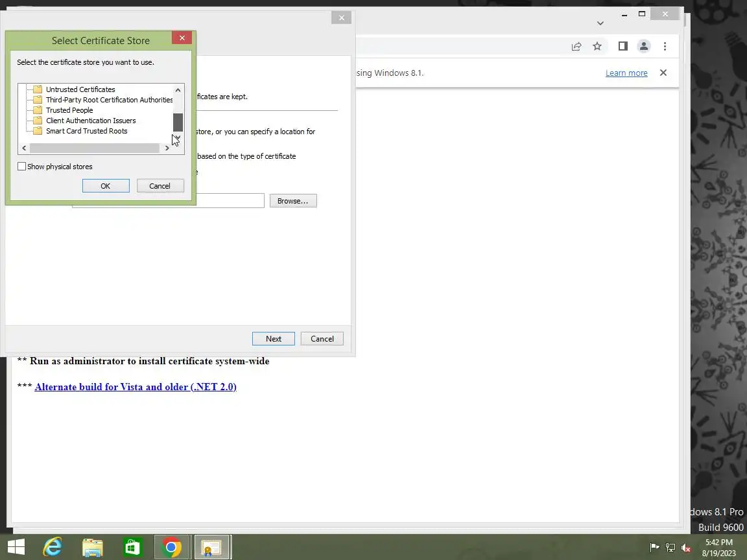747x560 pixels.
Task: Open the Chrome profile avatar menu
Action: click(644, 46)
